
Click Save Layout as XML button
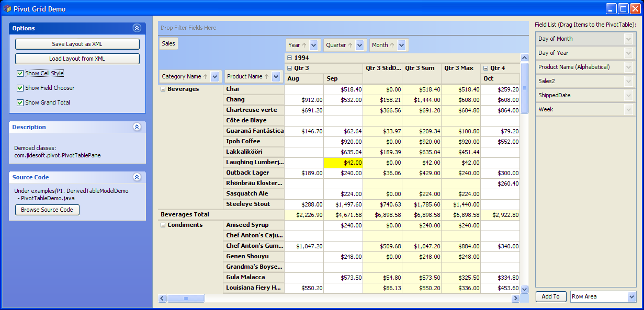click(x=77, y=44)
